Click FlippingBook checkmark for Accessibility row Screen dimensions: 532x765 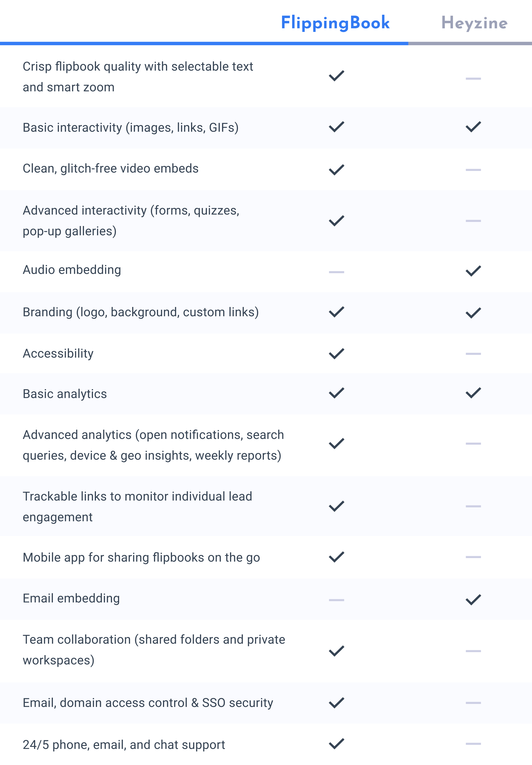337,354
